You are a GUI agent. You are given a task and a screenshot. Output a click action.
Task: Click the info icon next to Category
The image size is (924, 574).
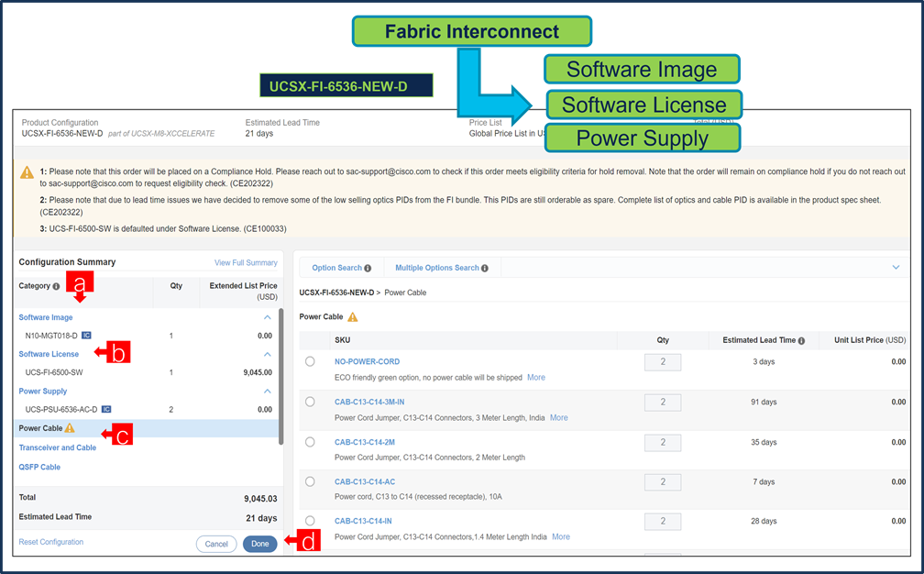56,286
